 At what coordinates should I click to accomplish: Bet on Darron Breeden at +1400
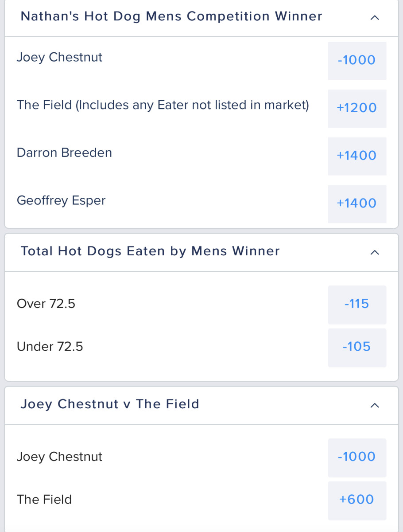tap(357, 156)
